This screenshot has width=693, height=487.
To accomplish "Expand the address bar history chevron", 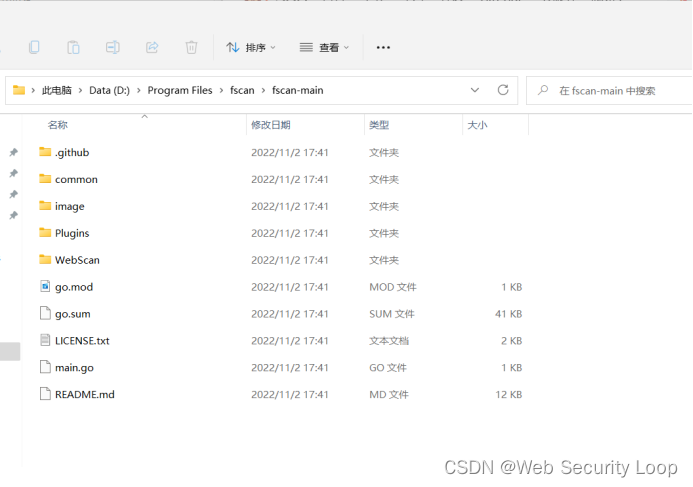I will point(475,90).
